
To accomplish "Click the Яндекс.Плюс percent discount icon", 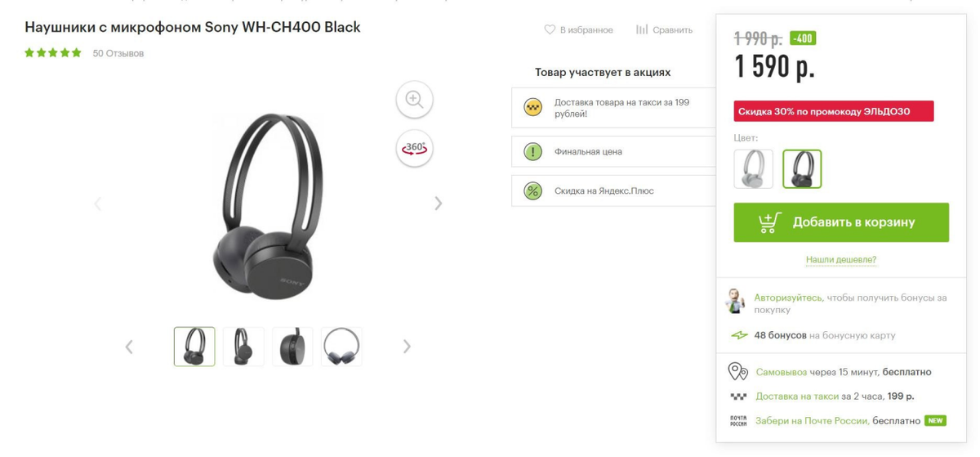I will tap(532, 191).
